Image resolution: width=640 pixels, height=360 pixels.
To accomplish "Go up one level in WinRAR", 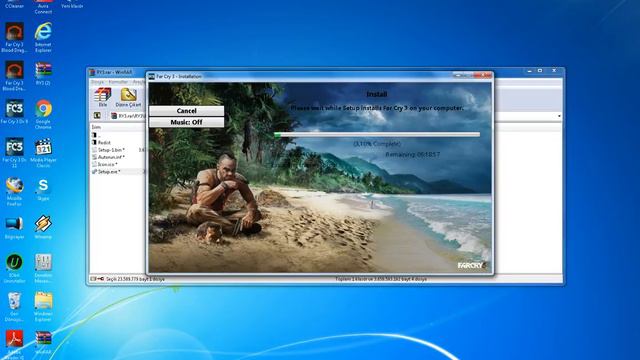I will tap(97, 116).
